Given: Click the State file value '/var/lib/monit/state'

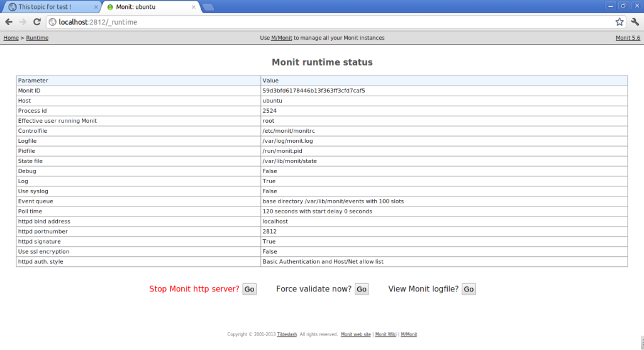Looking at the screenshot, I should [x=289, y=161].
